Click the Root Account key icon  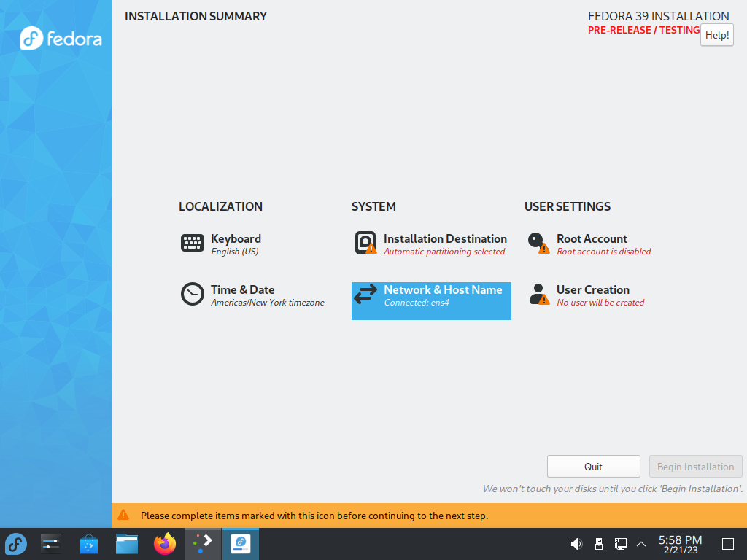538,243
